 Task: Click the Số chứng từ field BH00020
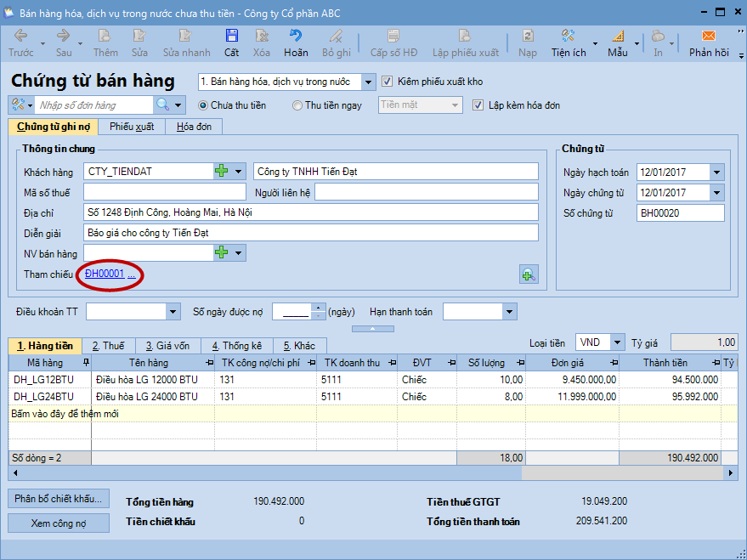(x=681, y=212)
